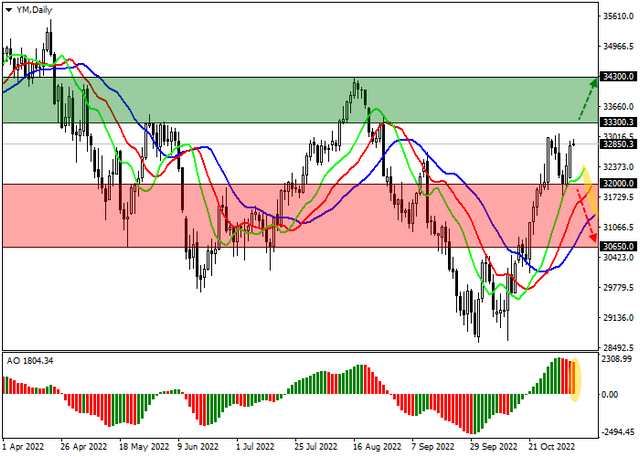Click the 32000.0 price level label
Viewport: 640px width, 457px height.
(618, 184)
